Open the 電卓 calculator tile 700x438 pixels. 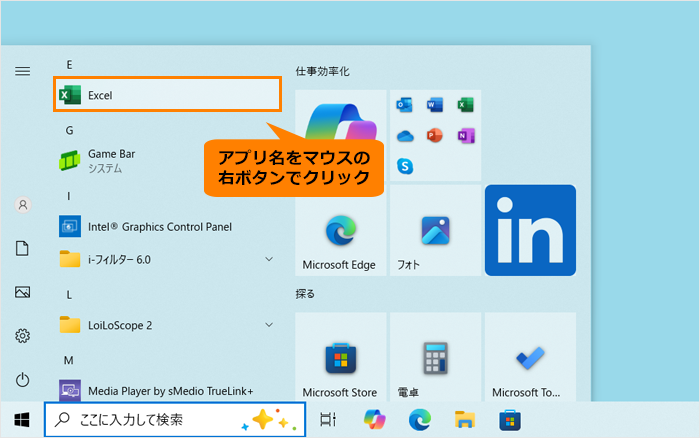tap(435, 357)
